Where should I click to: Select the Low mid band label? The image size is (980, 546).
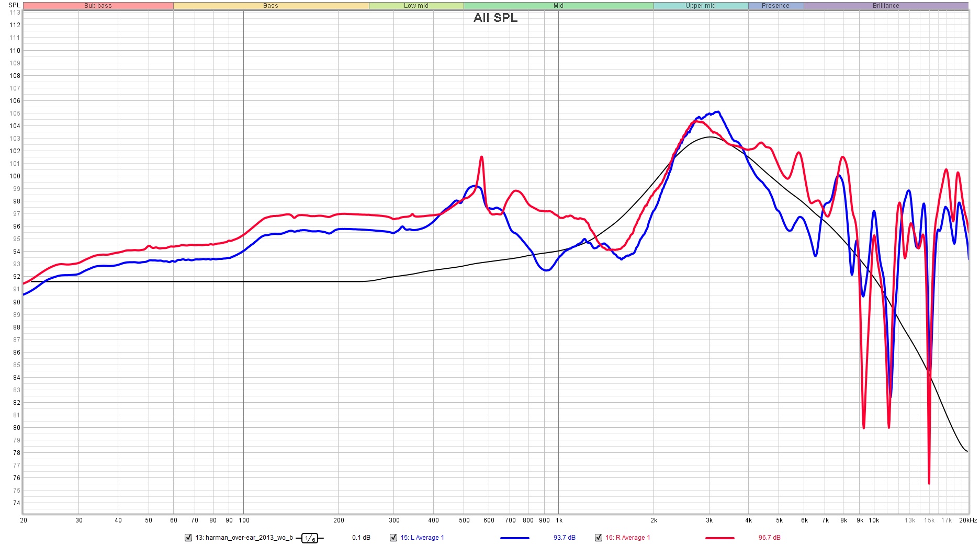click(x=416, y=6)
